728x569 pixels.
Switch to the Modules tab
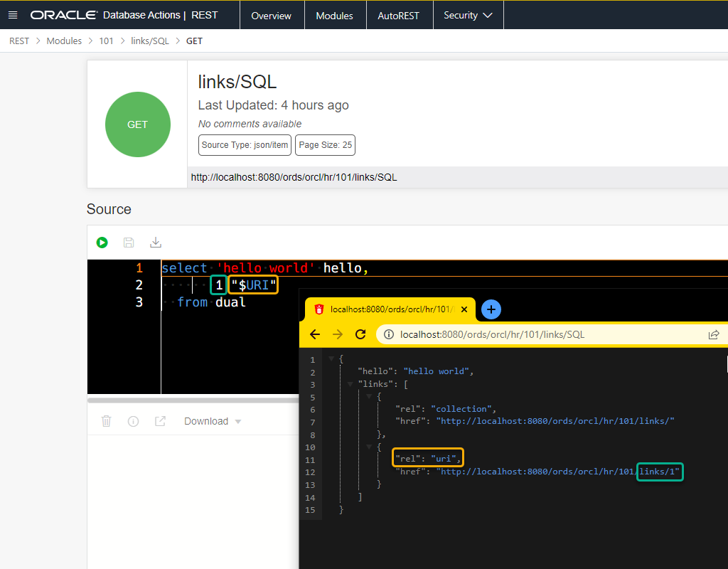click(x=334, y=15)
